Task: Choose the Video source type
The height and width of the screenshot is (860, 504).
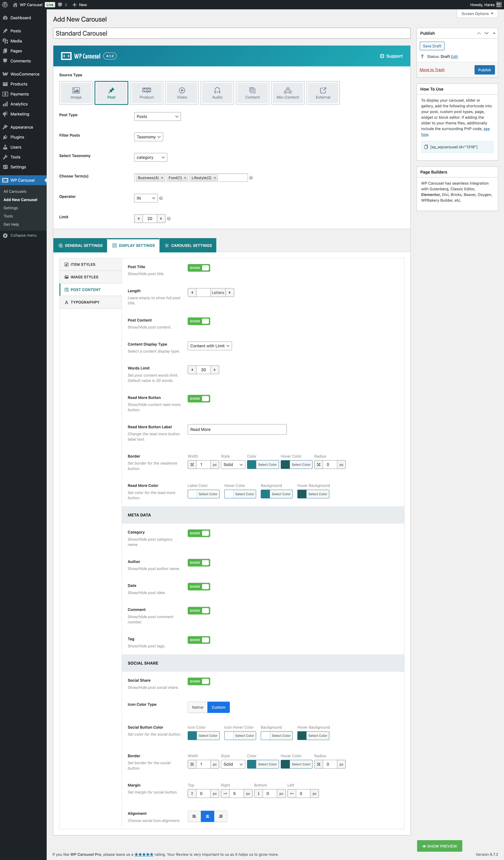Action: coord(182,93)
